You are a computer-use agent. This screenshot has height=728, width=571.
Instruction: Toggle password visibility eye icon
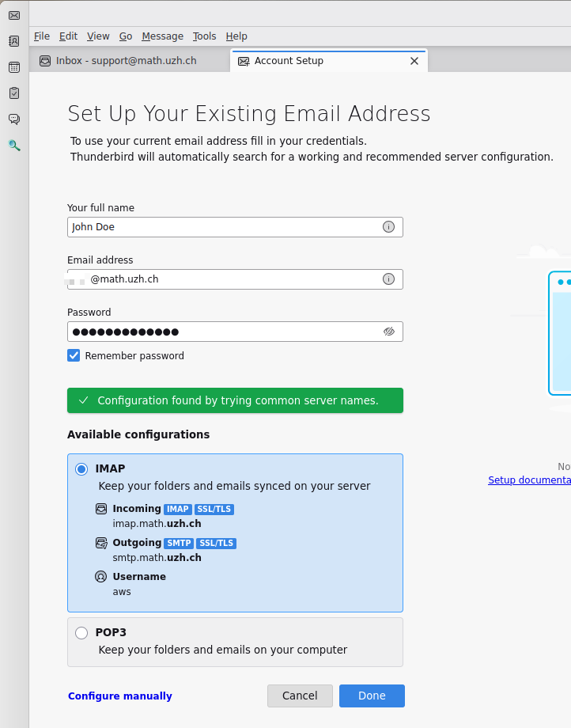(x=388, y=332)
